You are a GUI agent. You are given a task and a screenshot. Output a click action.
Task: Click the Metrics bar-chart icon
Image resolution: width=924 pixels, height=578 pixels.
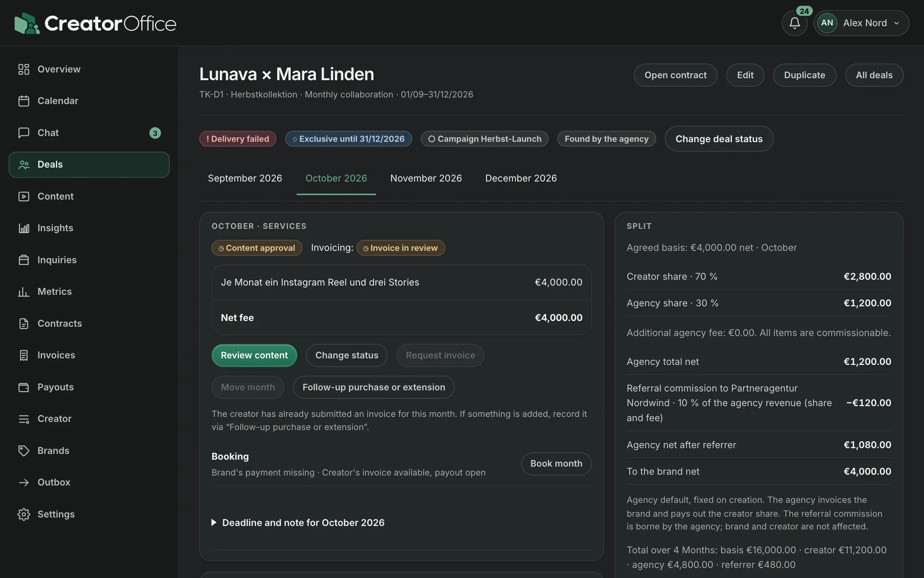[24, 292]
